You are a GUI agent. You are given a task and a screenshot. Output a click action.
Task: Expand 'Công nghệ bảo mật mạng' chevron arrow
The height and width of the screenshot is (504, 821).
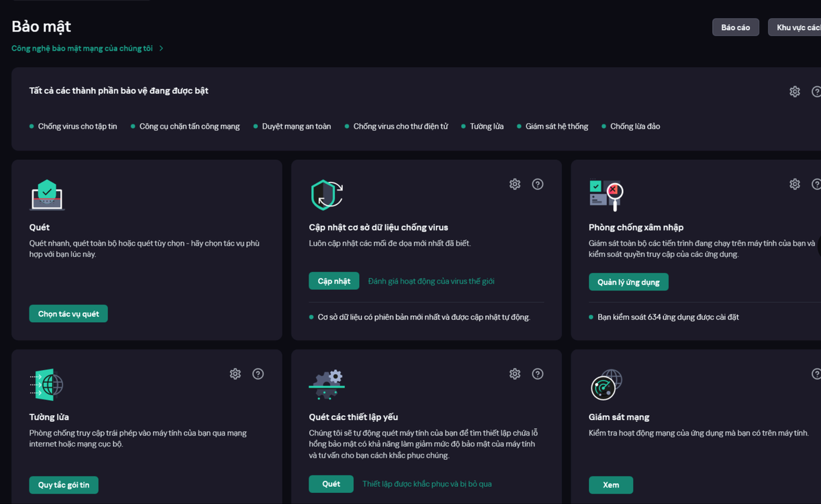point(161,49)
